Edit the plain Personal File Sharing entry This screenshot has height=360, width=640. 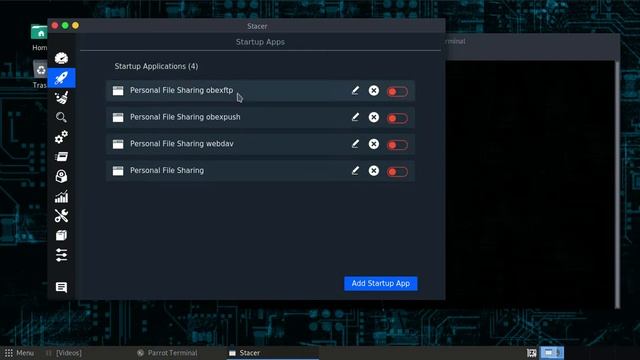355,171
